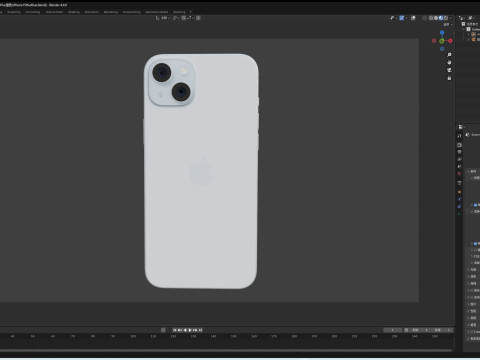Open the Output properties tab
The height and width of the screenshot is (360, 480).
(x=459, y=152)
